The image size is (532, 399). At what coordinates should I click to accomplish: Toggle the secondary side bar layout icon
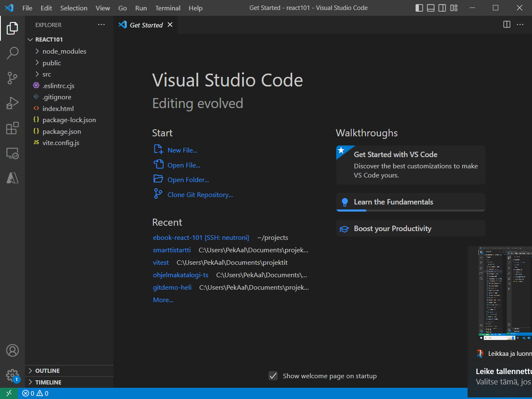(x=442, y=8)
